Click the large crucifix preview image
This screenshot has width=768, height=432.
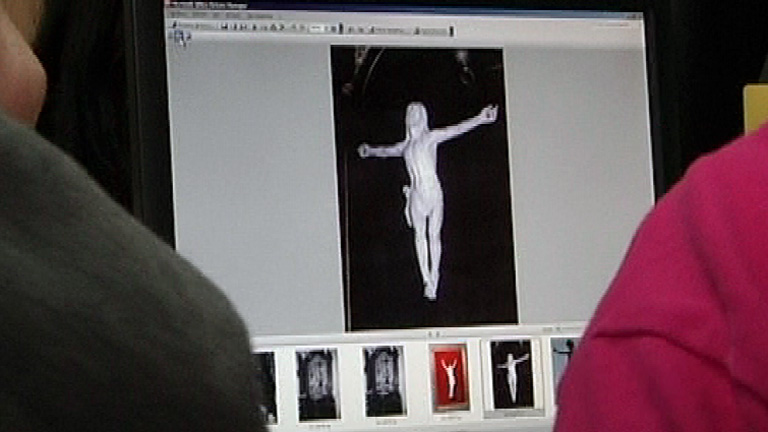pyautogui.click(x=424, y=188)
